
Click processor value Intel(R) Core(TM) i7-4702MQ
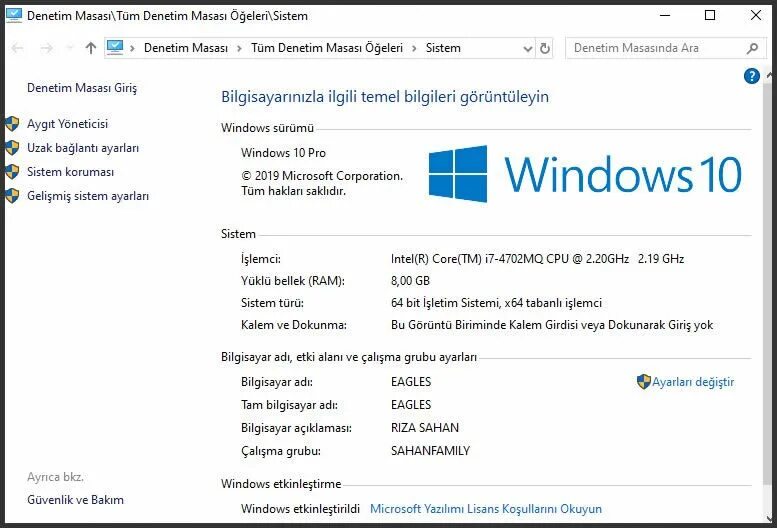pyautogui.click(x=537, y=259)
